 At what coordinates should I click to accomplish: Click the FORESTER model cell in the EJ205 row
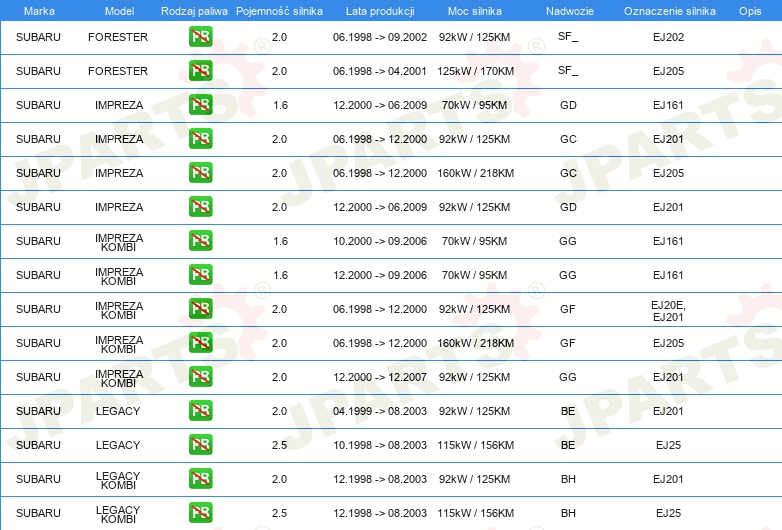tap(118, 71)
